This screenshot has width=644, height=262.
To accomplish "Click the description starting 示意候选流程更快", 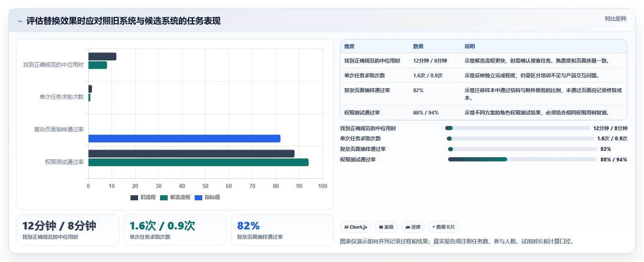I will 537,60.
